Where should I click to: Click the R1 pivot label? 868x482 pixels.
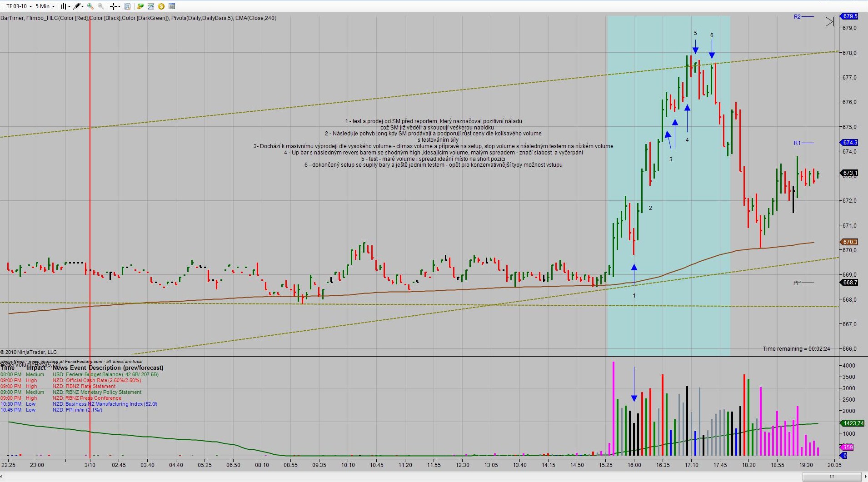click(x=797, y=143)
